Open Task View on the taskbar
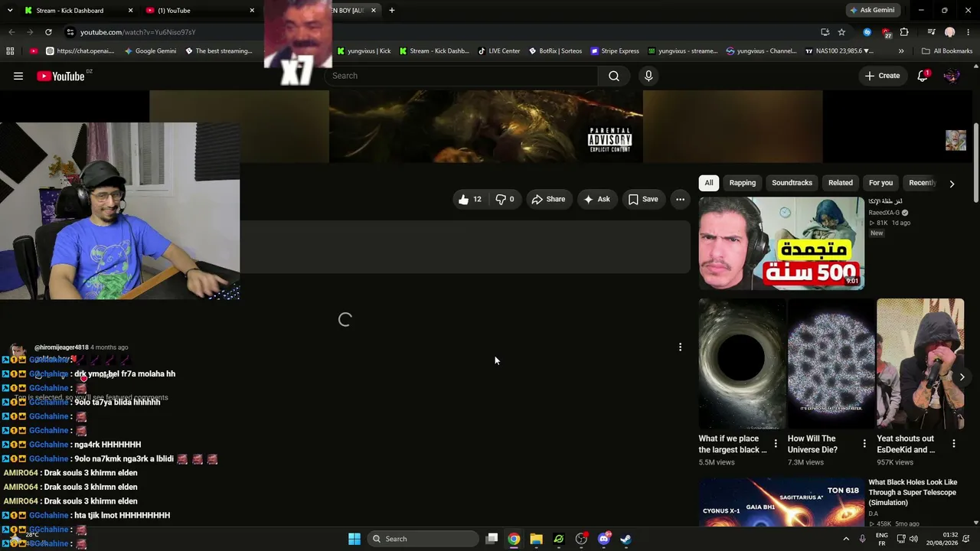 492,539
